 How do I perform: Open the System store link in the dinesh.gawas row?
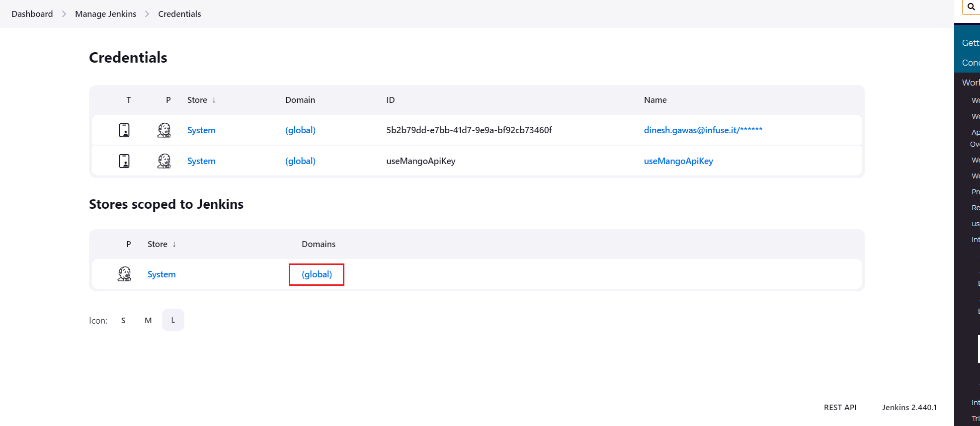201,130
